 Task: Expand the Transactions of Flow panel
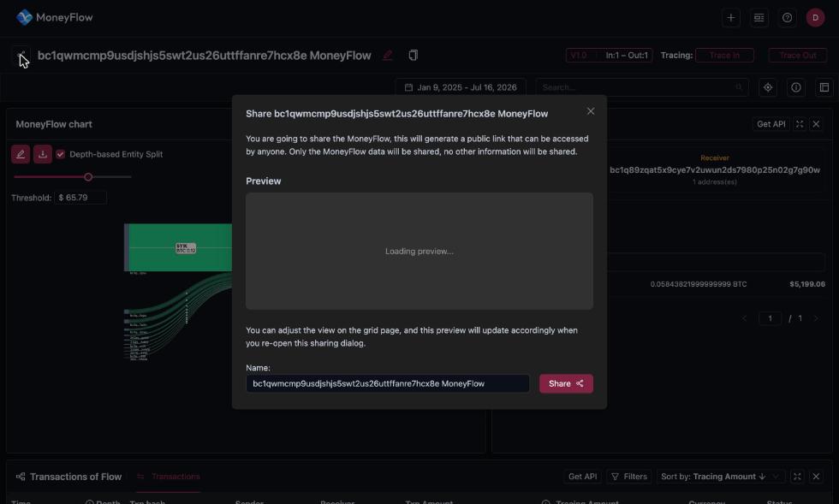coord(797,476)
